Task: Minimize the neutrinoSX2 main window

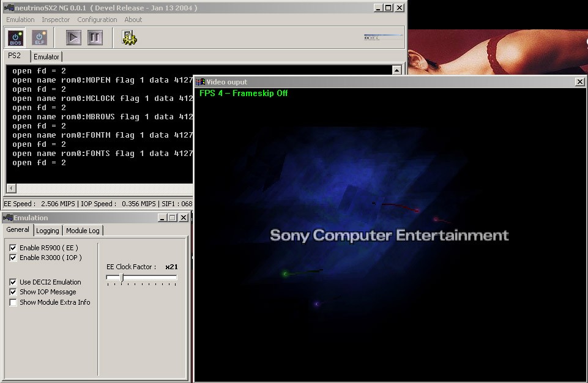Action: point(378,7)
